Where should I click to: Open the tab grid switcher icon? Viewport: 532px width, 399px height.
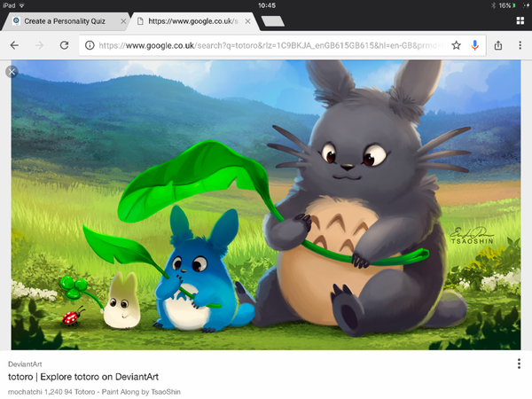tap(520, 21)
